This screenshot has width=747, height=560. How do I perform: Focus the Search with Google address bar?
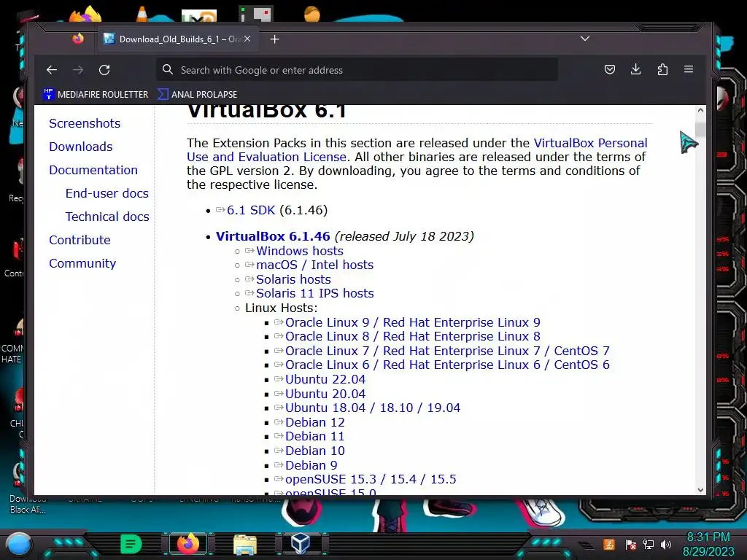(x=357, y=70)
